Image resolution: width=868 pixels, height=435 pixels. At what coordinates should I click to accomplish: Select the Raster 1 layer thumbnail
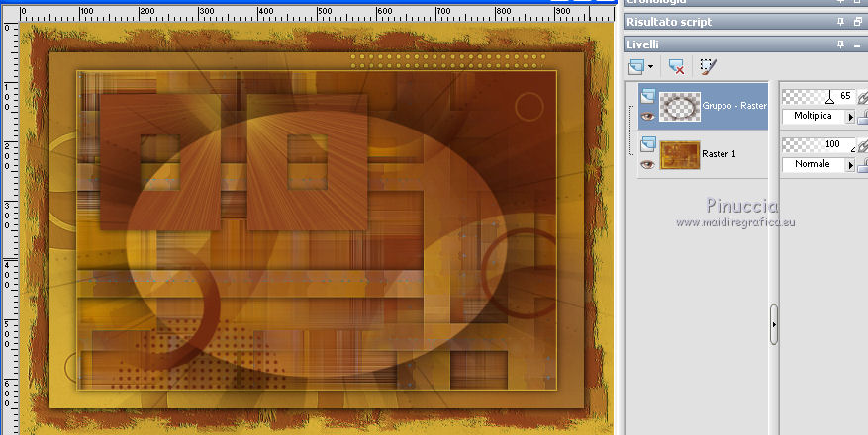click(680, 155)
